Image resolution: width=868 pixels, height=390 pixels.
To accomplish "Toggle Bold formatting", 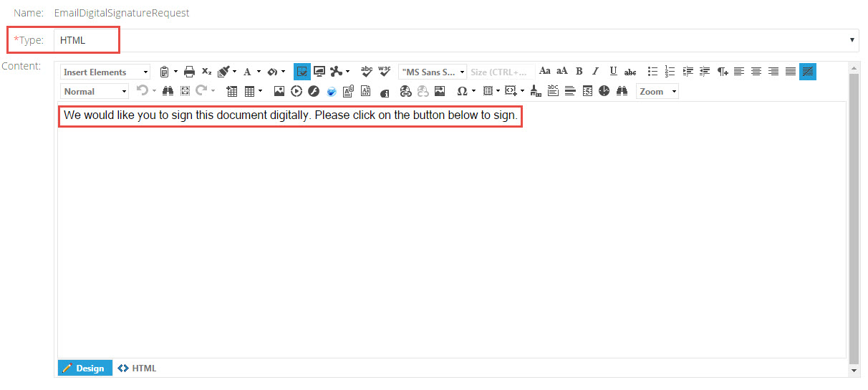I will tap(579, 72).
